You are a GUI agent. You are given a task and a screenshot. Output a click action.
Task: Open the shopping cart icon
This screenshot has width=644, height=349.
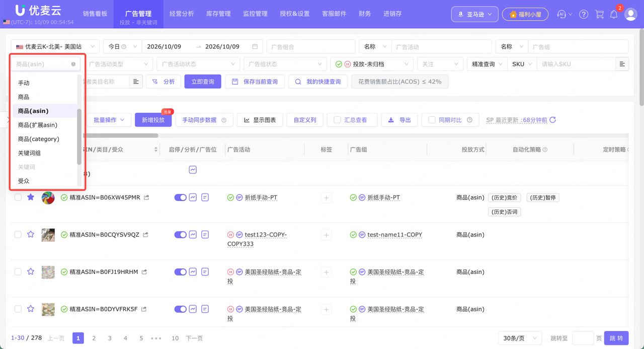pos(599,14)
